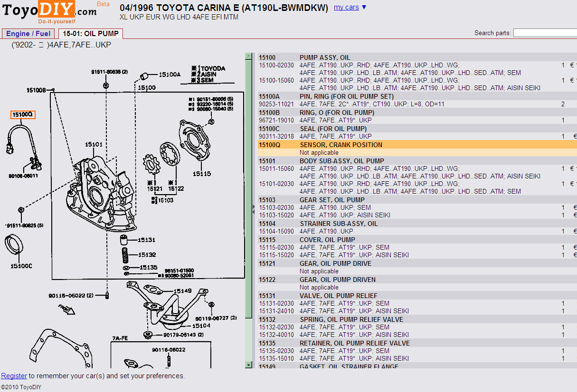
Task: Click the FRONT arrow symbol in diagram
Action: tap(66, 309)
